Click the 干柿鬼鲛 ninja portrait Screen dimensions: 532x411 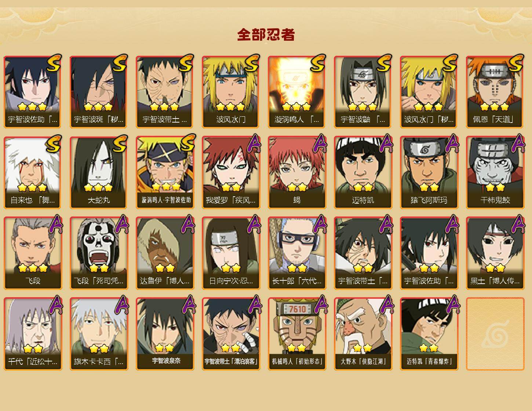pyautogui.click(x=495, y=172)
